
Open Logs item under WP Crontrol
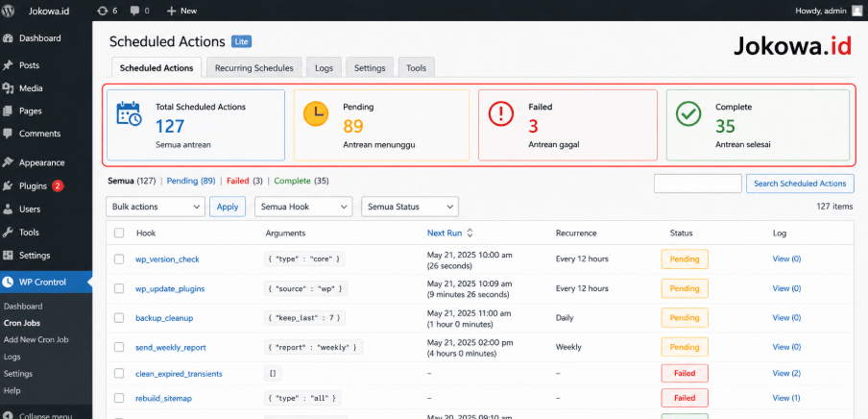point(12,357)
